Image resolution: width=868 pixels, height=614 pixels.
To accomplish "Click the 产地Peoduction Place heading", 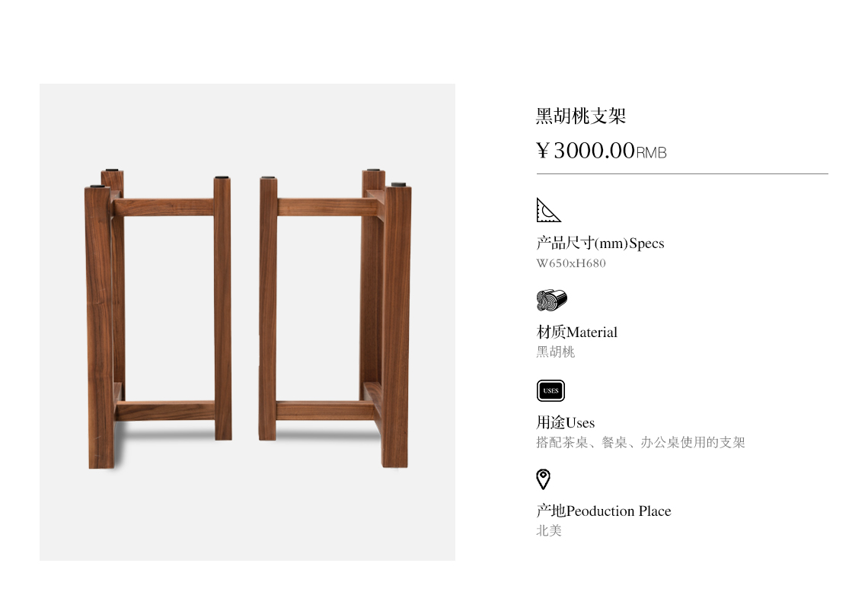I will click(x=603, y=511).
